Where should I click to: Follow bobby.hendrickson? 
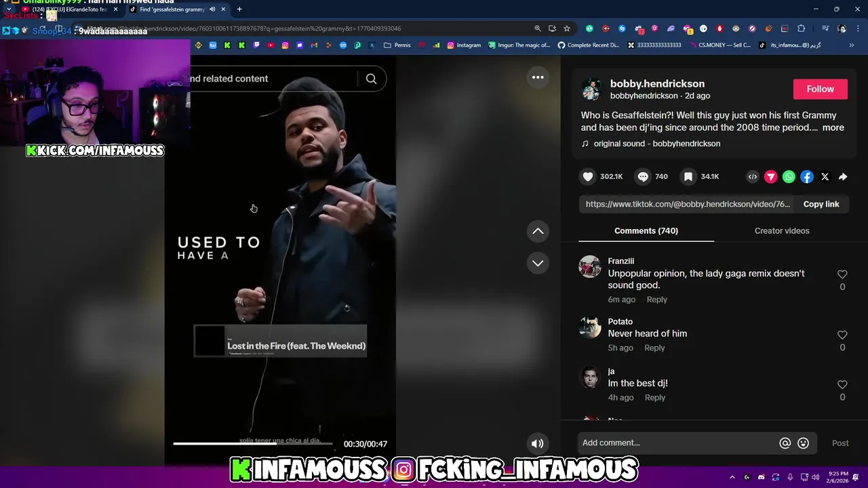(821, 89)
